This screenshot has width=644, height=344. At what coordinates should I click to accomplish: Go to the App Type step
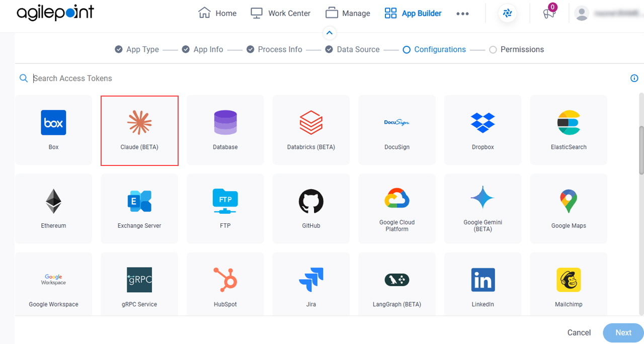click(x=137, y=49)
